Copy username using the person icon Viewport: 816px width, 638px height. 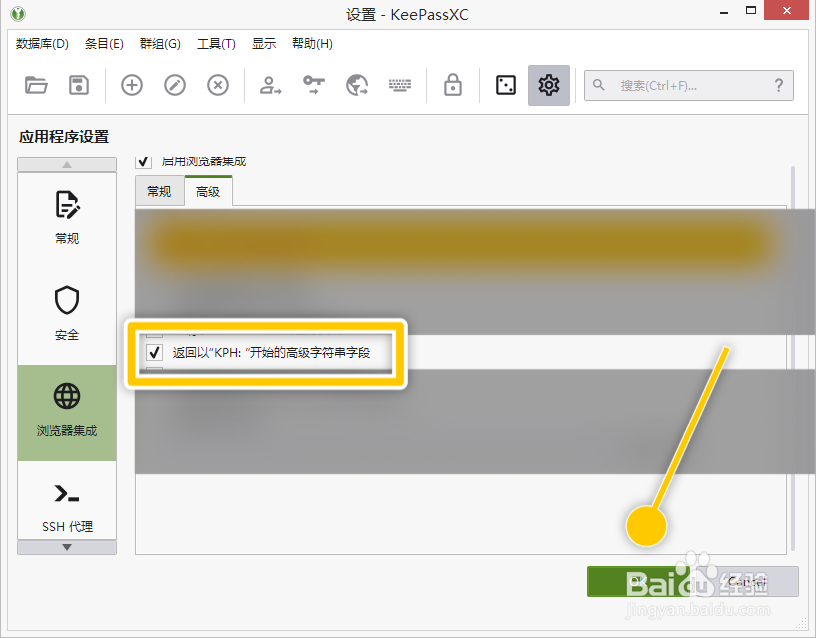tap(269, 85)
